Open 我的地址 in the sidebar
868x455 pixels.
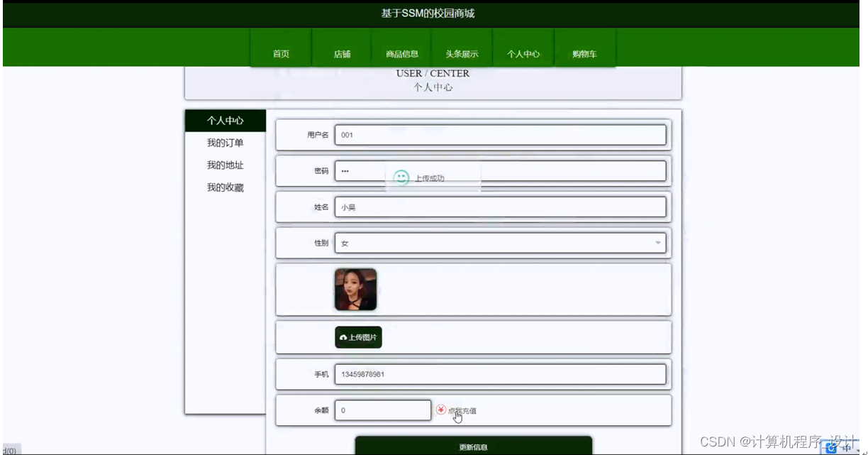[x=226, y=165]
